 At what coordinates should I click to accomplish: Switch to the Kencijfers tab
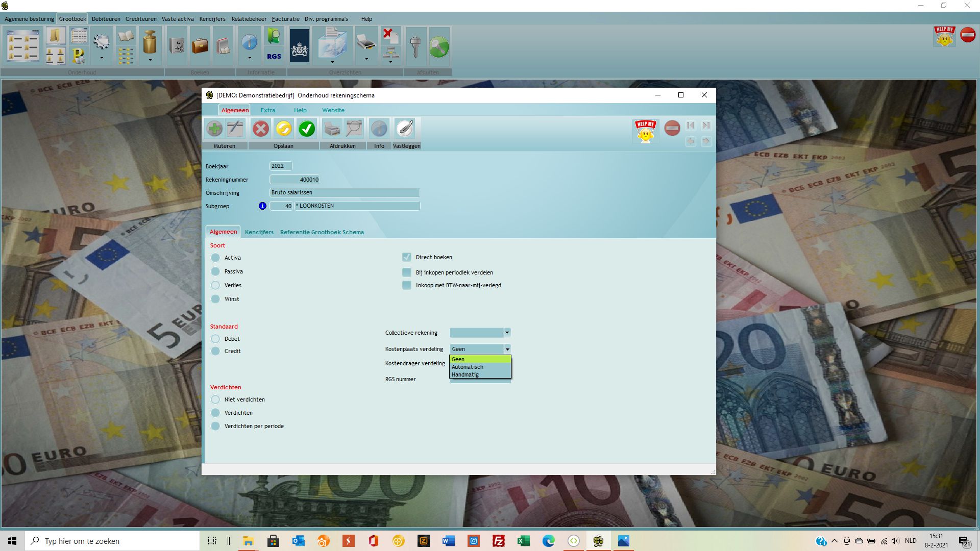[259, 232]
